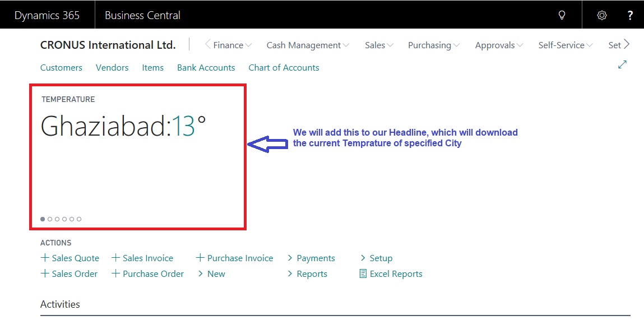Open Excel Reports document icon
The height and width of the screenshot is (320, 644).
[363, 274]
